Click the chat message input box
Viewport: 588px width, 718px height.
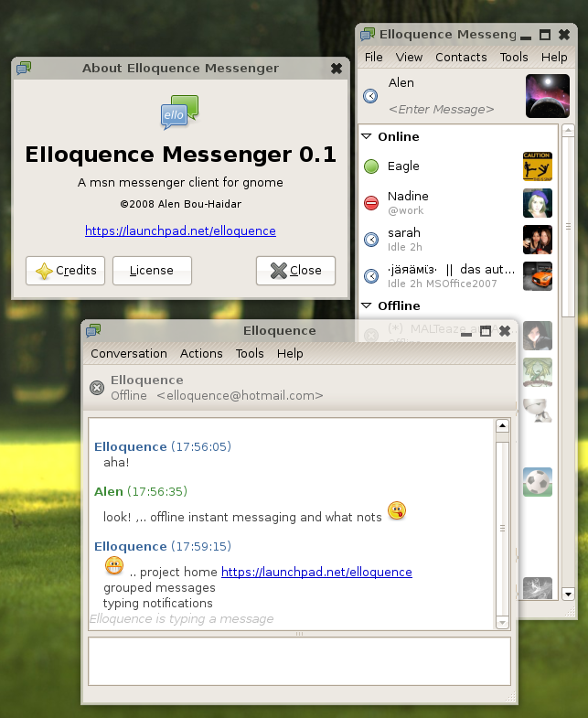(x=300, y=661)
